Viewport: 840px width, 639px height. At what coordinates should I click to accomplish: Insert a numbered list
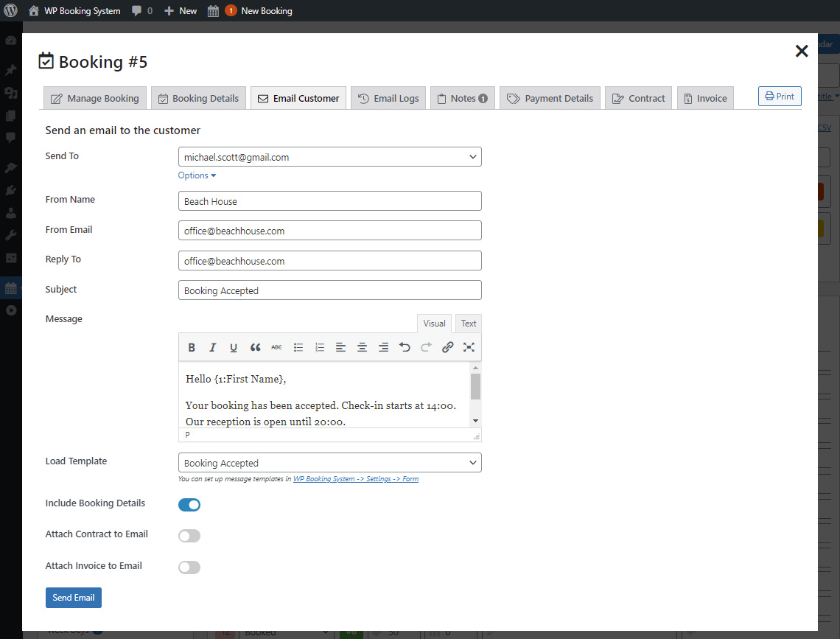coord(319,348)
